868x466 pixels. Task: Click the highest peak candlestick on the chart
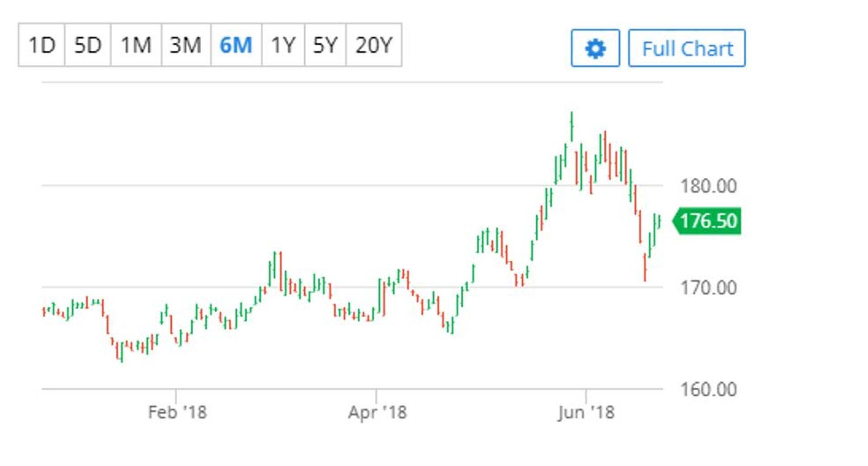click(x=572, y=126)
